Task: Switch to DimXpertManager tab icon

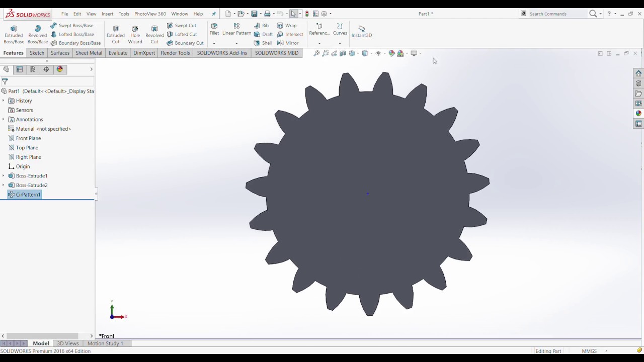Action: [46, 69]
